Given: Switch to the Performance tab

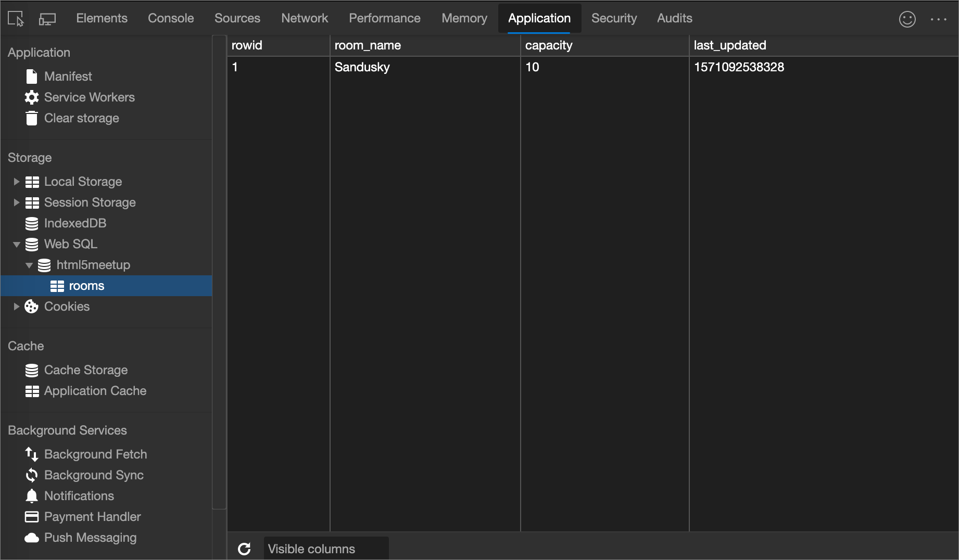Looking at the screenshot, I should pyautogui.click(x=385, y=18).
